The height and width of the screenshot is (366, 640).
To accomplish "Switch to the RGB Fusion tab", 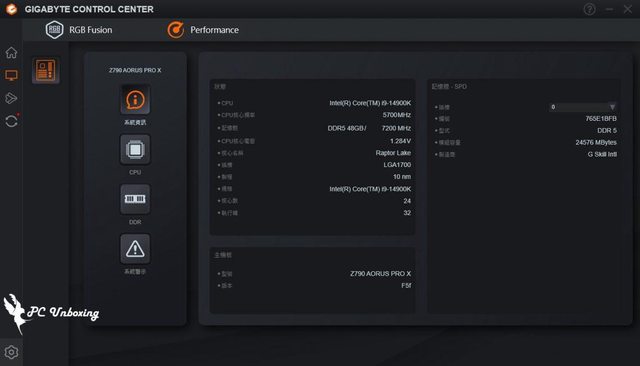I will pyautogui.click(x=79, y=30).
